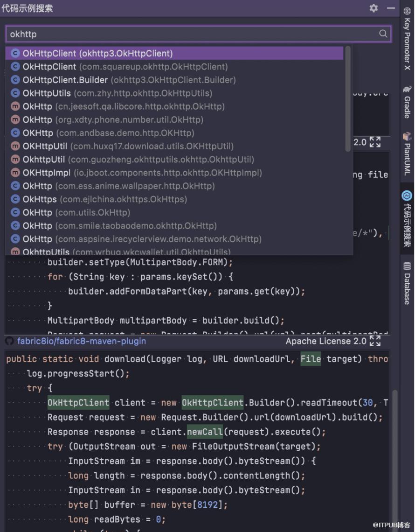
Task: Open fabric8io/fabric8-maven-plugin repository link
Action: point(82,341)
